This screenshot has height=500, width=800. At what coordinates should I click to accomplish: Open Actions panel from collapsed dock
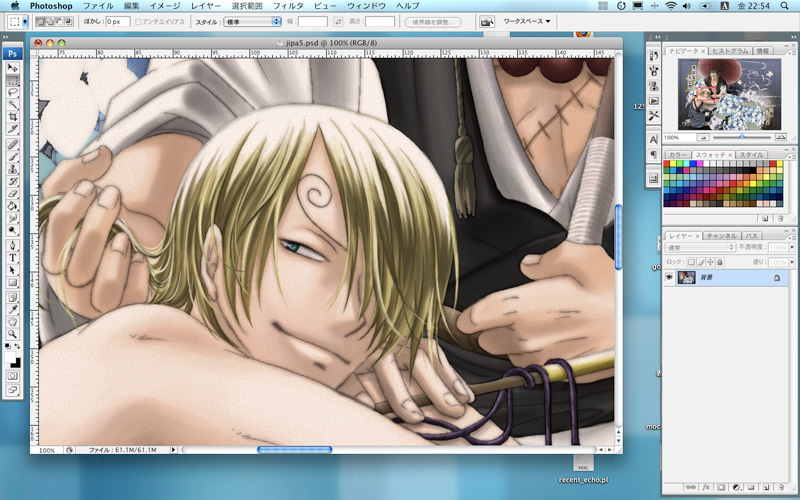click(654, 101)
